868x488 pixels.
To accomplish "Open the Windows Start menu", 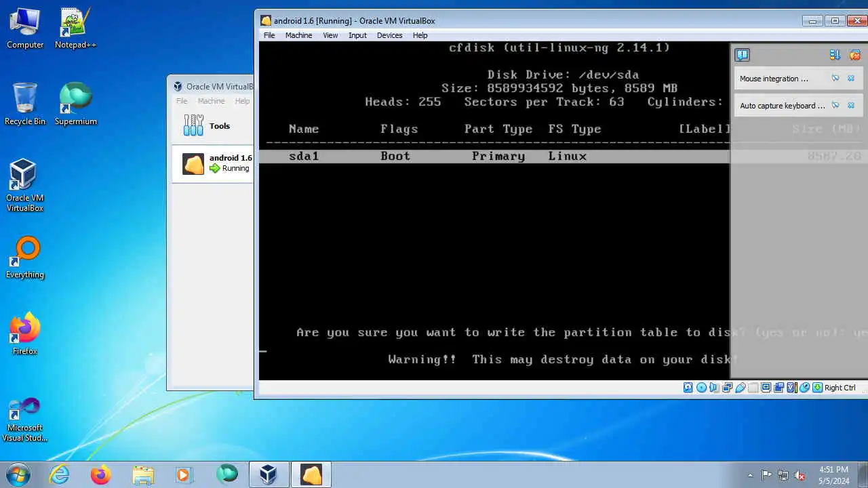I will [x=18, y=474].
